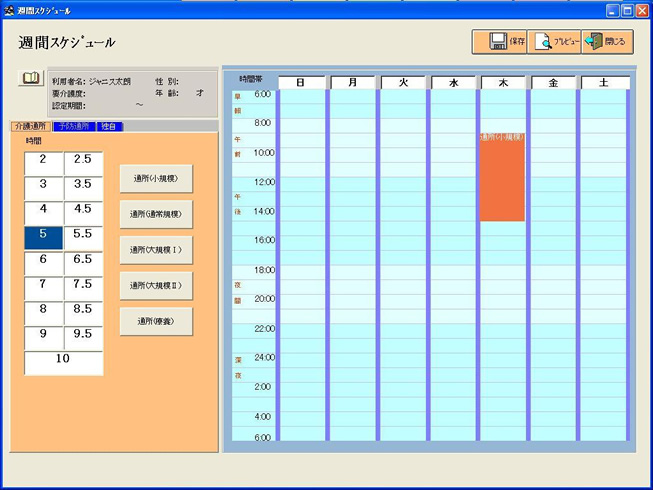Choose 7.5 in the time grid
The height and width of the screenshot is (490, 653).
coord(83,286)
